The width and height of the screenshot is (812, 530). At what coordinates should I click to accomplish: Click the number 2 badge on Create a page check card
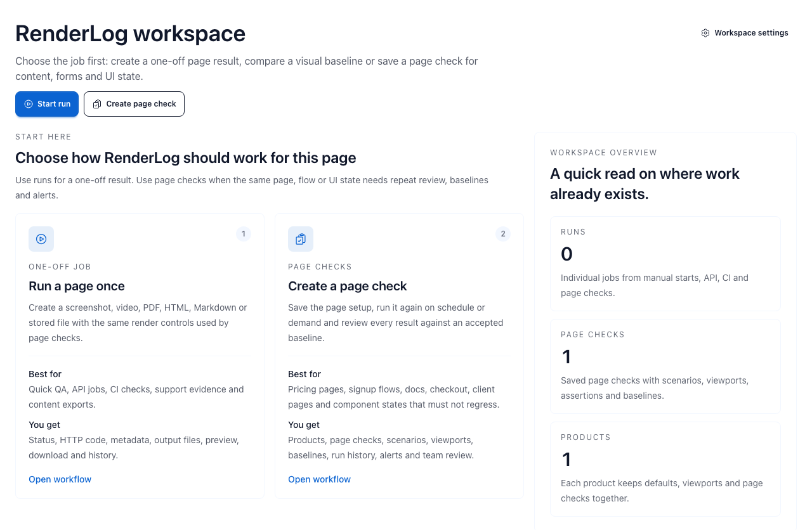(503, 234)
